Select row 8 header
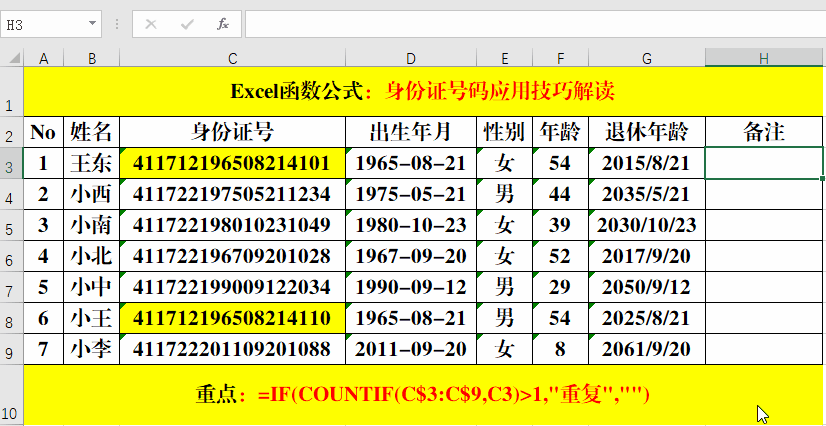 coord(12,319)
